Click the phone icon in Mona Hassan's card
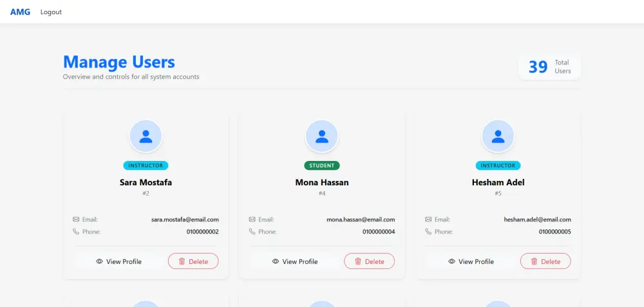The height and width of the screenshot is (307, 644). (x=252, y=232)
